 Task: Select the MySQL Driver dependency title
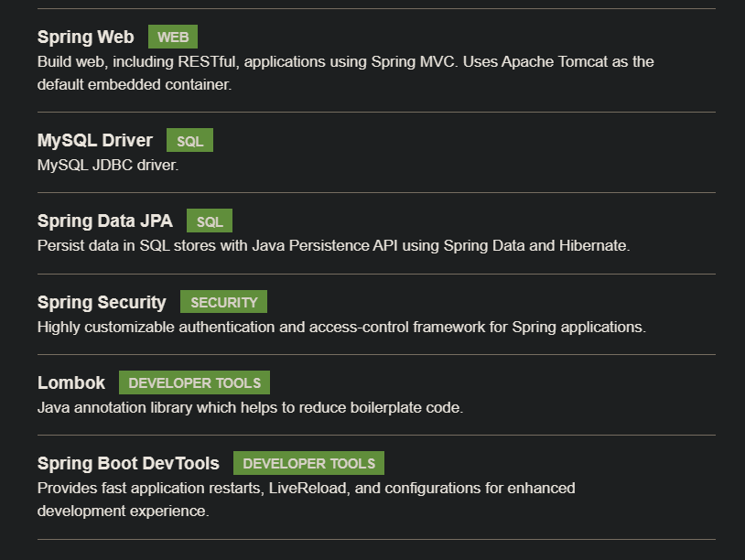95,140
